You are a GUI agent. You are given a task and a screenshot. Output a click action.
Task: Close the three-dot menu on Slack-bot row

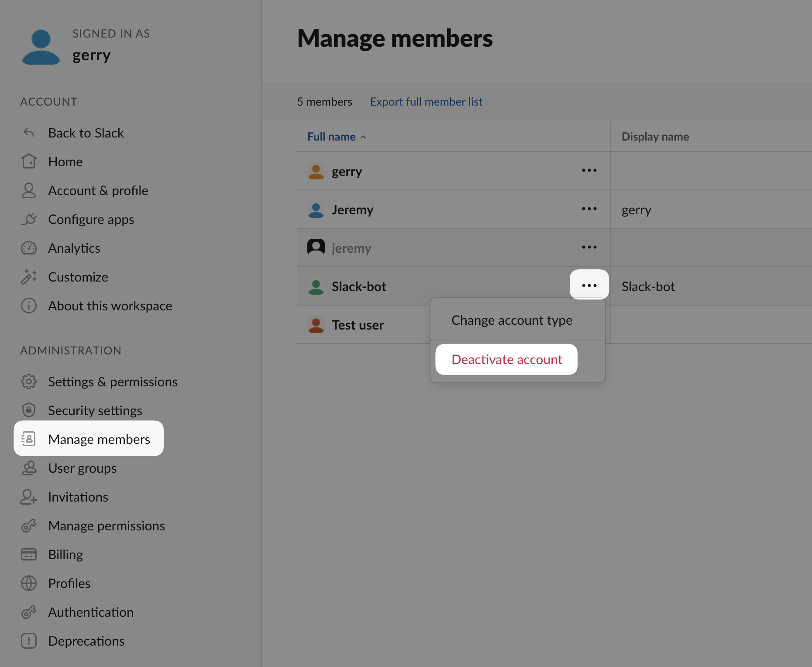coord(589,285)
